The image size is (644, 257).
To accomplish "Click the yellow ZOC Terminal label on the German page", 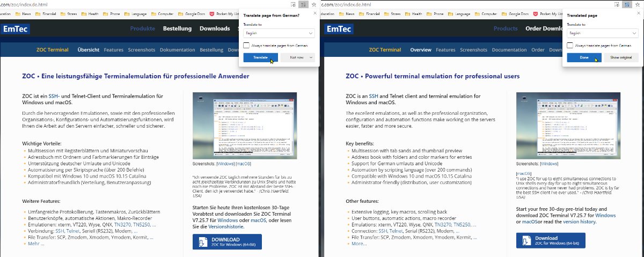I will pos(52,50).
